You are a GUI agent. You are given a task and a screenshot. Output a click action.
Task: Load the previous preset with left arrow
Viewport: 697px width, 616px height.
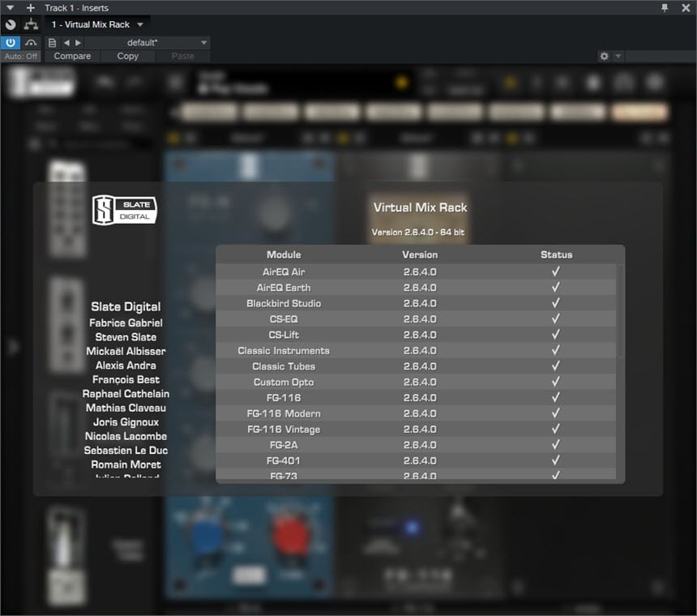click(x=66, y=43)
